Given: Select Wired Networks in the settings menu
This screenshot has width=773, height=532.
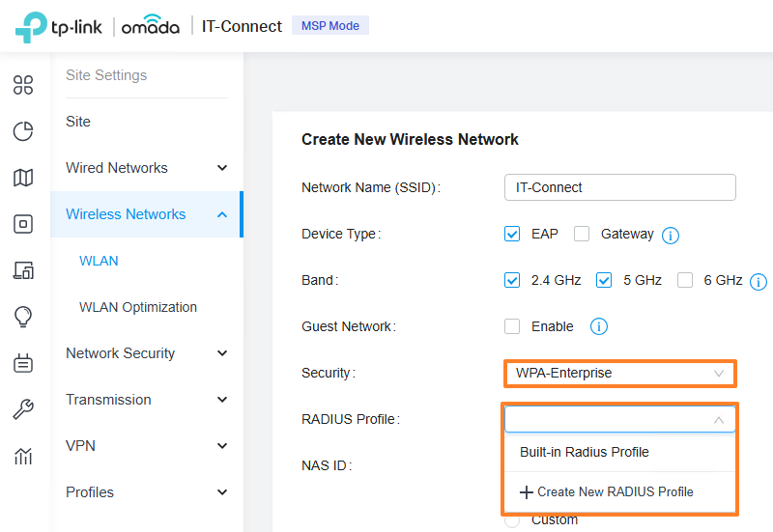Looking at the screenshot, I should pyautogui.click(x=117, y=168).
